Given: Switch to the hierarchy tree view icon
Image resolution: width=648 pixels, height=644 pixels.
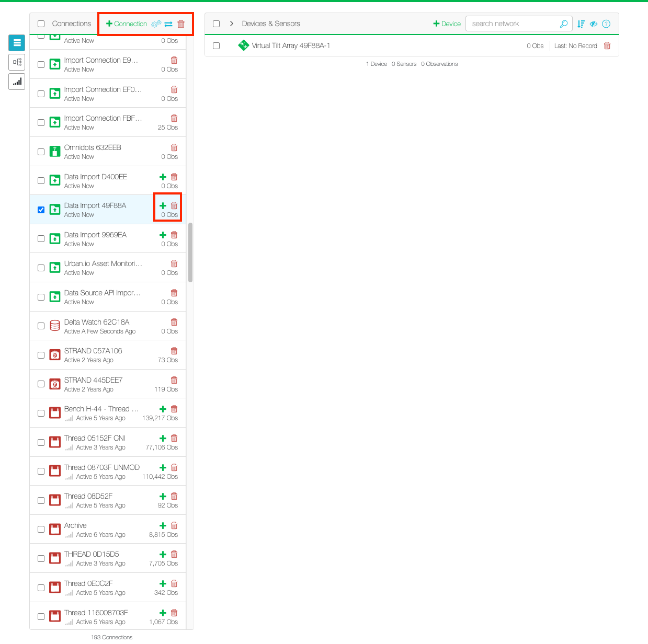Looking at the screenshot, I should click(17, 62).
